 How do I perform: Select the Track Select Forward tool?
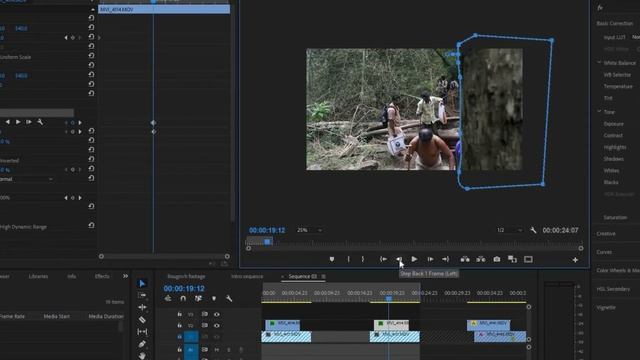[x=142, y=296]
